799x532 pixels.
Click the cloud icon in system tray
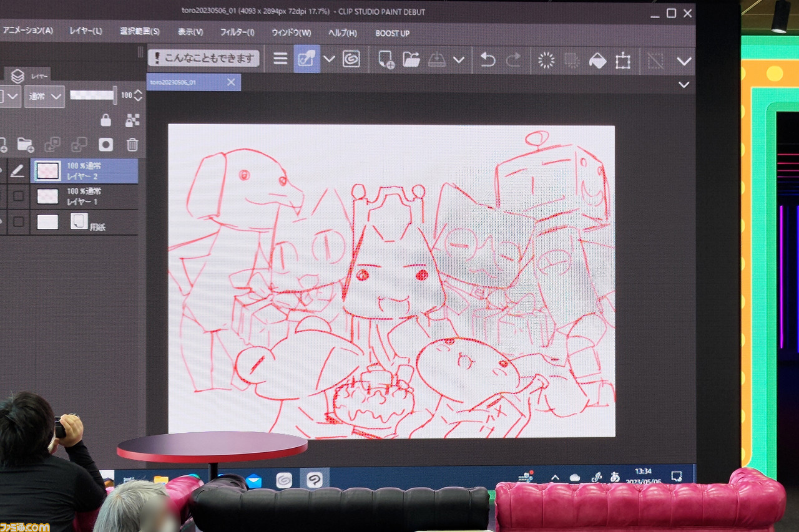point(575,478)
